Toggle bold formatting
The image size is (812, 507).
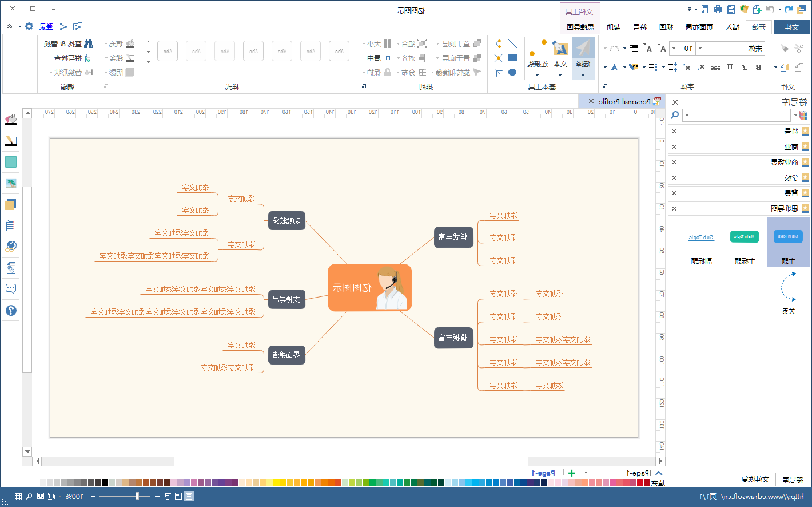[758, 67]
